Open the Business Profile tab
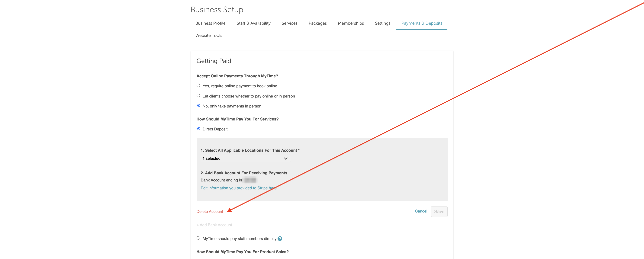 (210, 23)
